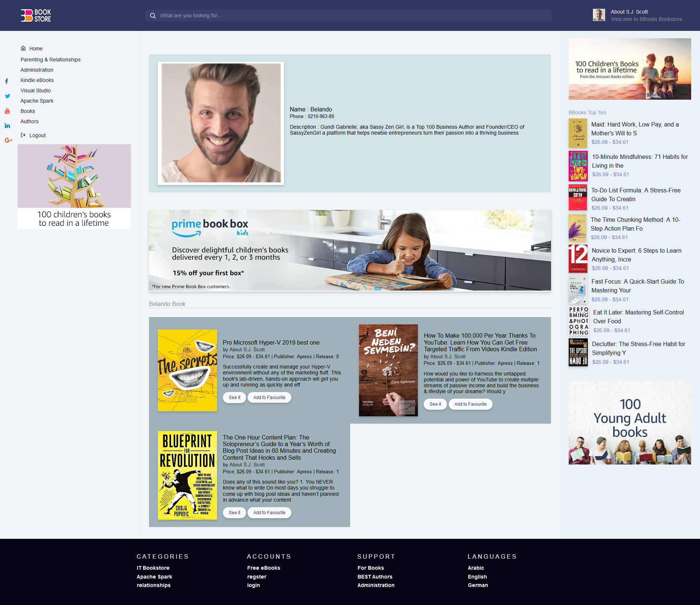700x605 pixels.
Task: Click 'See it' for YouTube 100,000 book
Action: (435, 404)
